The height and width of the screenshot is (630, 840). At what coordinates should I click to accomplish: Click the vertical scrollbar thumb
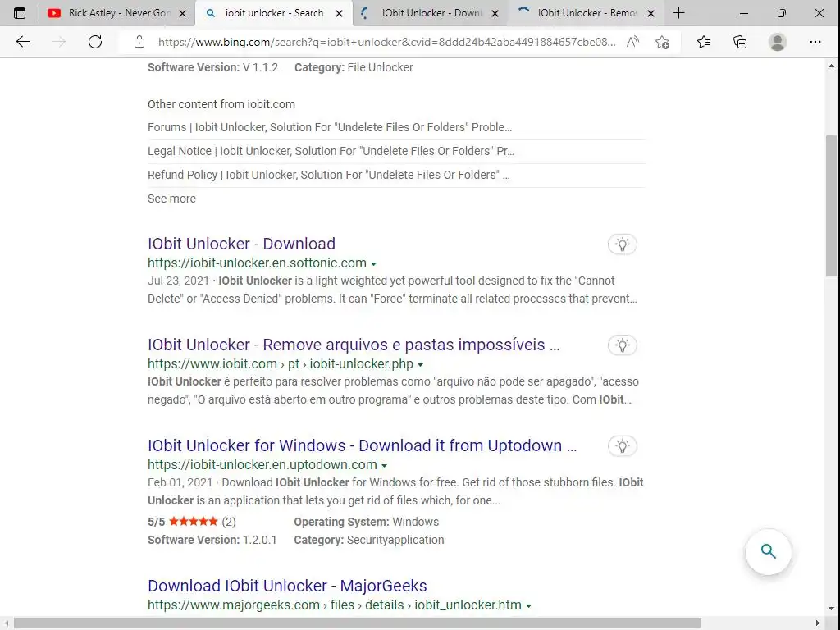[x=831, y=206]
